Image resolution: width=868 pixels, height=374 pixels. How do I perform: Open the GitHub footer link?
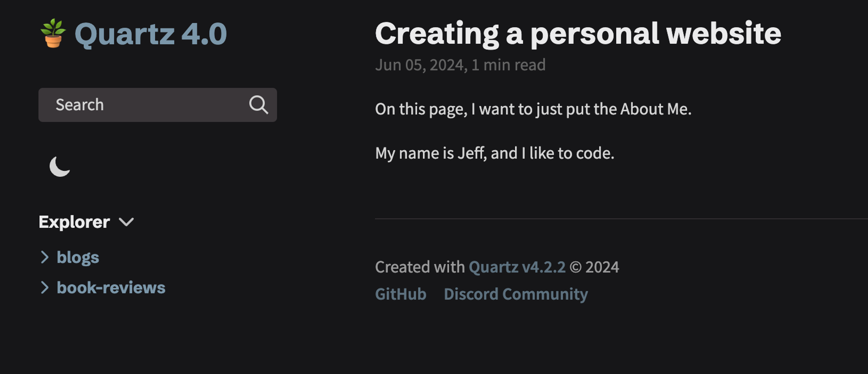(x=401, y=294)
